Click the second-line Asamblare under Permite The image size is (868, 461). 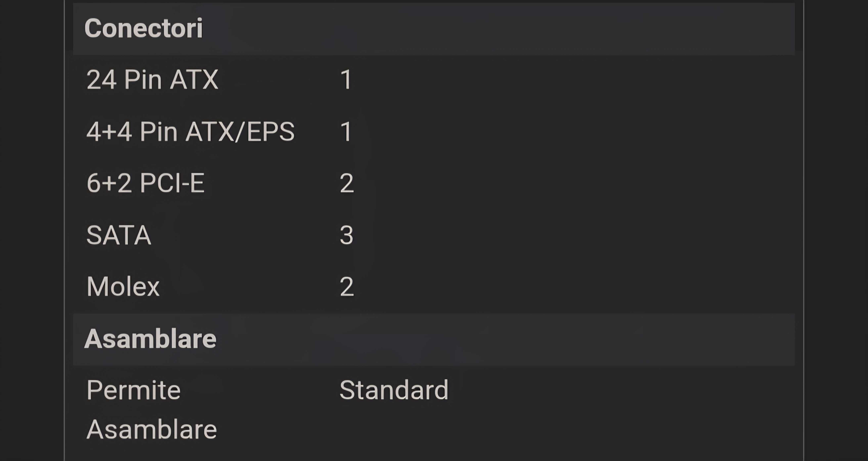[x=152, y=429]
